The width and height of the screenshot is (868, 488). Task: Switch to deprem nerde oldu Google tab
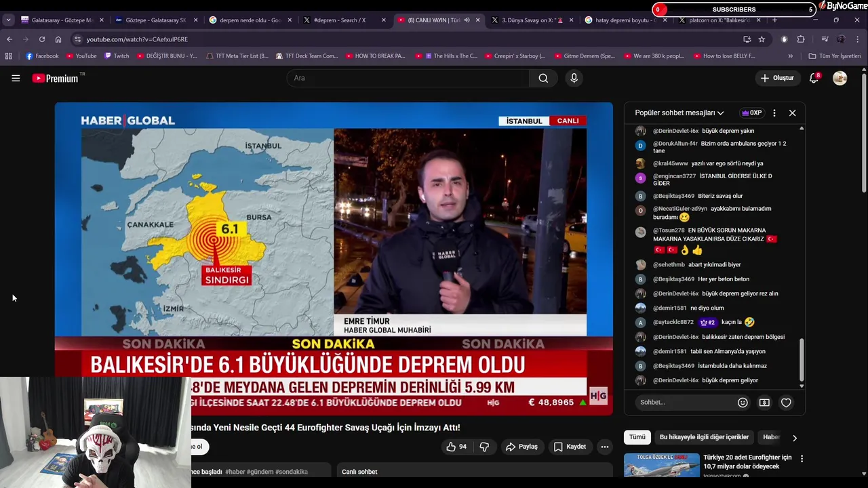pyautogui.click(x=250, y=20)
